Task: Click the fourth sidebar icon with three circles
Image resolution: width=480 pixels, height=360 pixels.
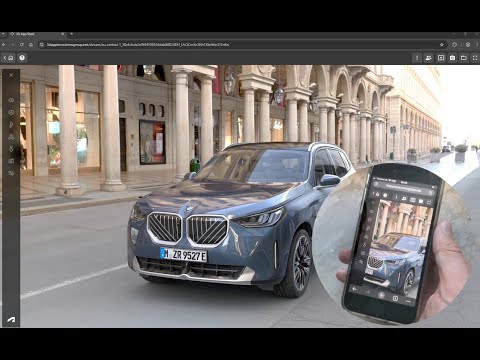Action: click(x=11, y=137)
